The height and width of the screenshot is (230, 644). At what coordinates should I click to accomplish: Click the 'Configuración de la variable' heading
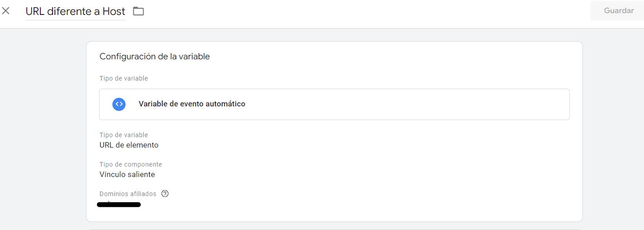(155, 57)
